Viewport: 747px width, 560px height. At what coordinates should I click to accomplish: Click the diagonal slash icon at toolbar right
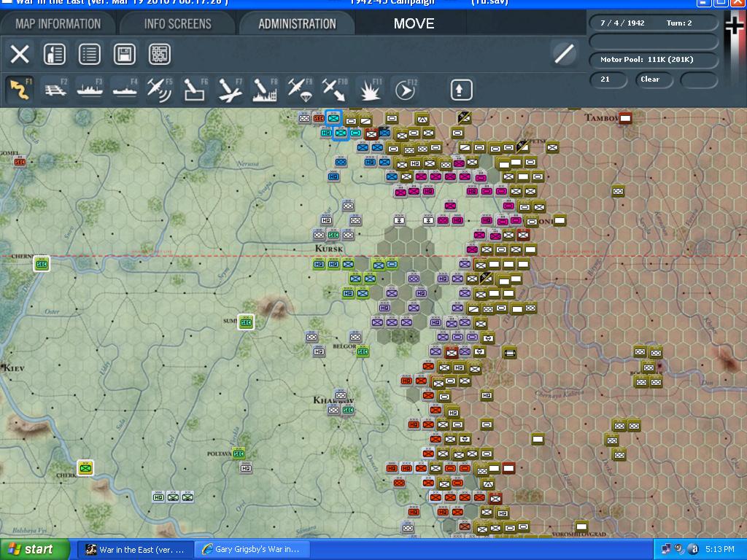coord(564,53)
